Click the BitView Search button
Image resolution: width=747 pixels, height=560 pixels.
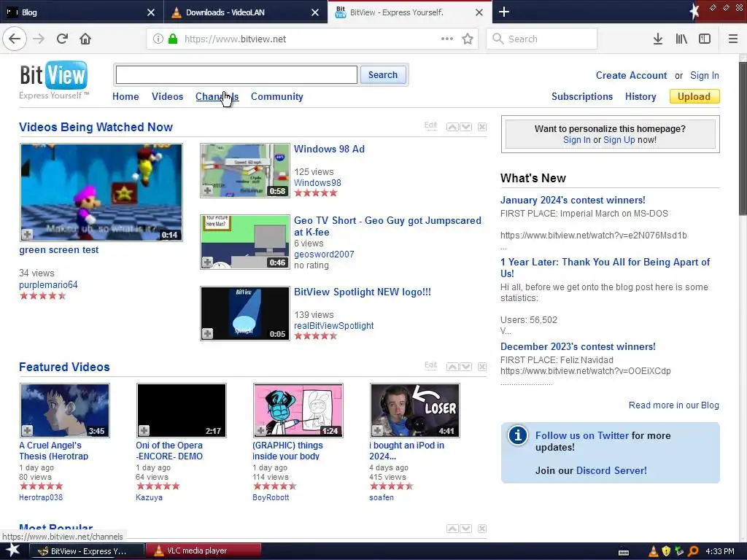coord(382,75)
